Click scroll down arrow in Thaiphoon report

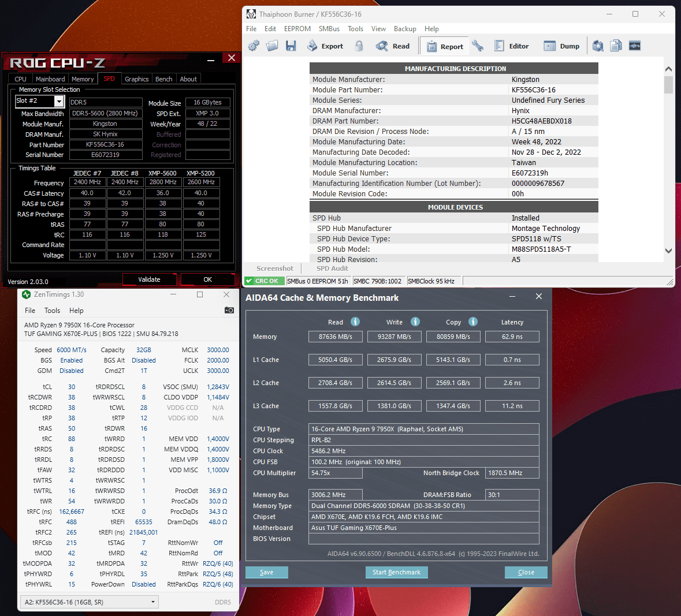click(x=668, y=251)
